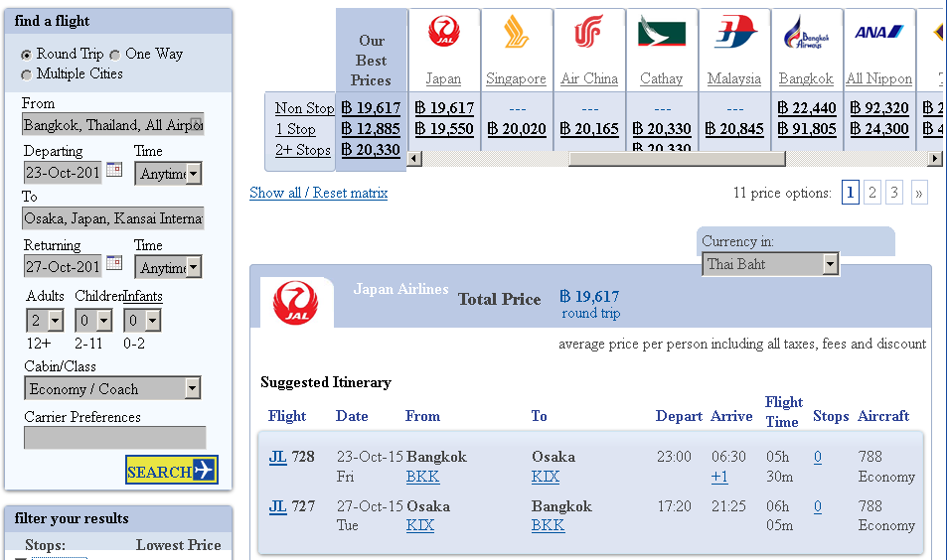Go to results page 2
This screenshot has width=949, height=560.
872,193
